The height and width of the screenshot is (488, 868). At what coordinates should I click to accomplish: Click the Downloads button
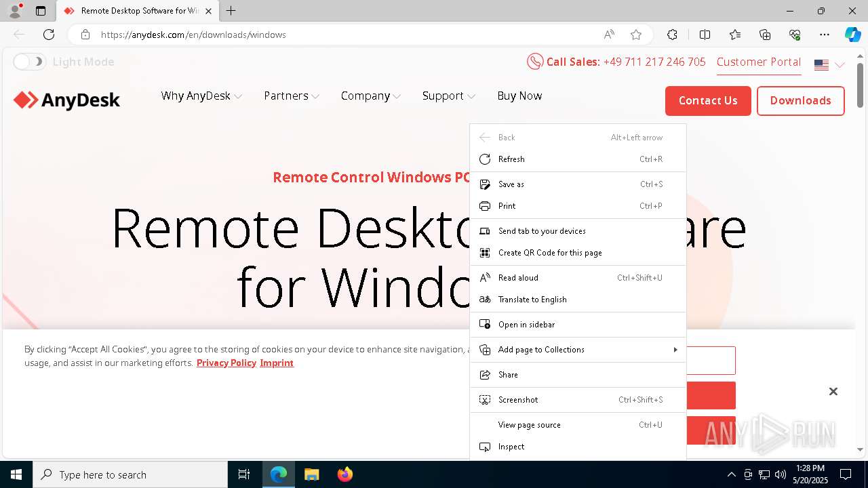(801, 100)
